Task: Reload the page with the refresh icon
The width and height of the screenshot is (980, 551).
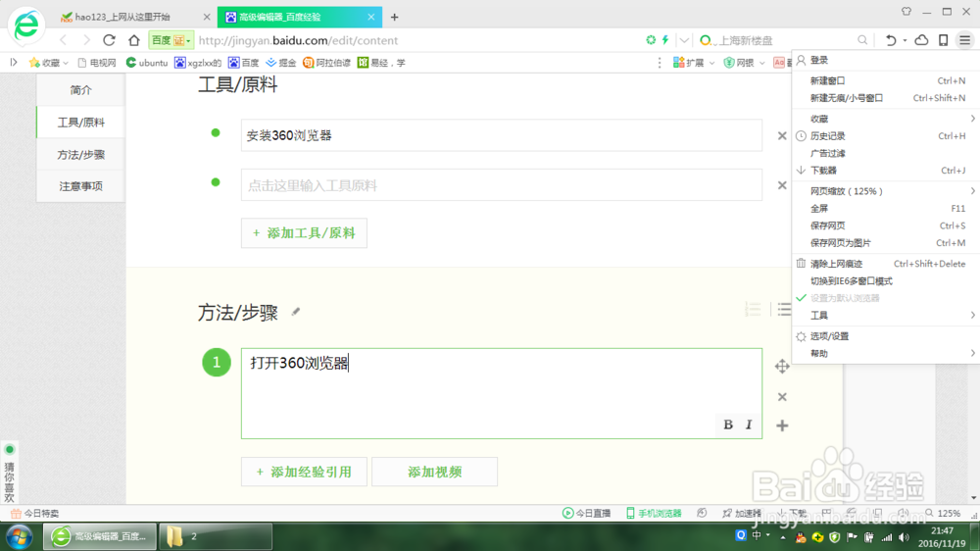Action: [110, 40]
